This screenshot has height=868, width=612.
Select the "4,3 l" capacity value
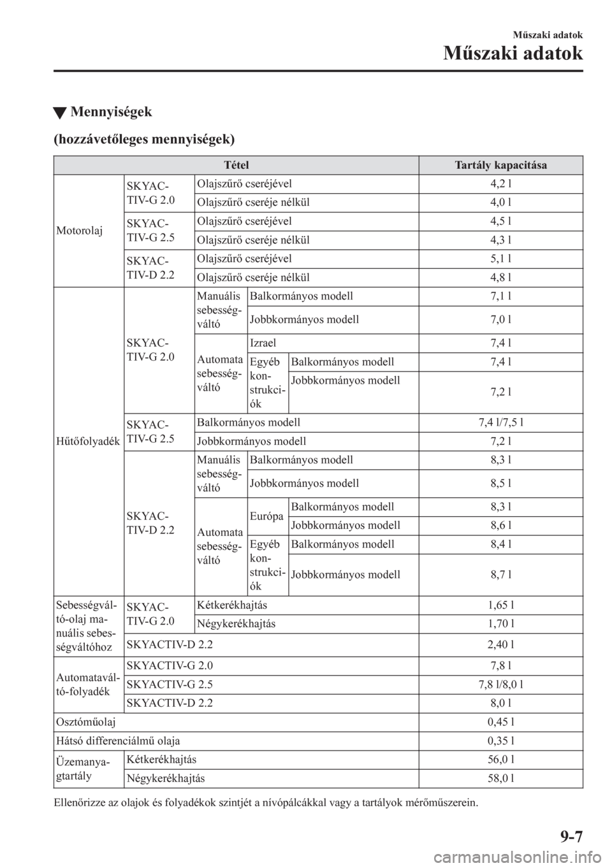click(x=501, y=240)
